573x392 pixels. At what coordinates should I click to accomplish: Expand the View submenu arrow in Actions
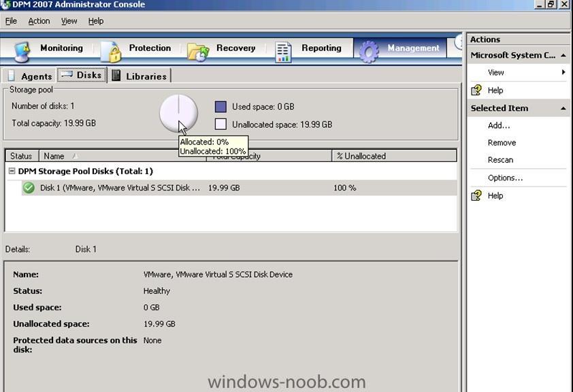coord(563,72)
